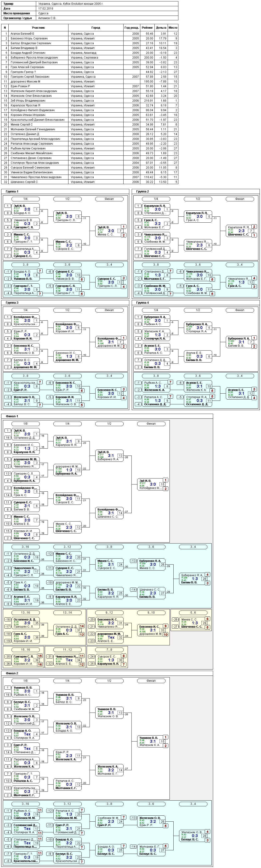261x868 pixels.
Task: Select participant Билим Владимир В
Action: 24,48
